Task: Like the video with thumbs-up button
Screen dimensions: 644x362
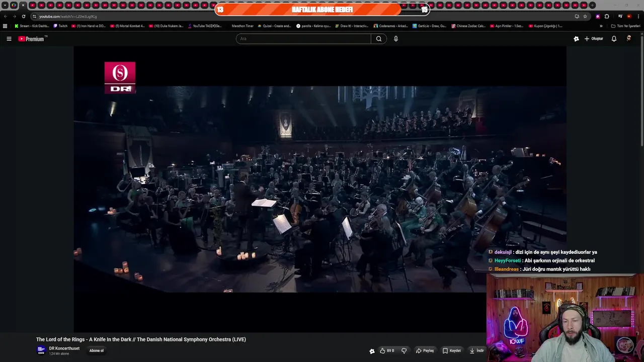Action: click(387, 351)
